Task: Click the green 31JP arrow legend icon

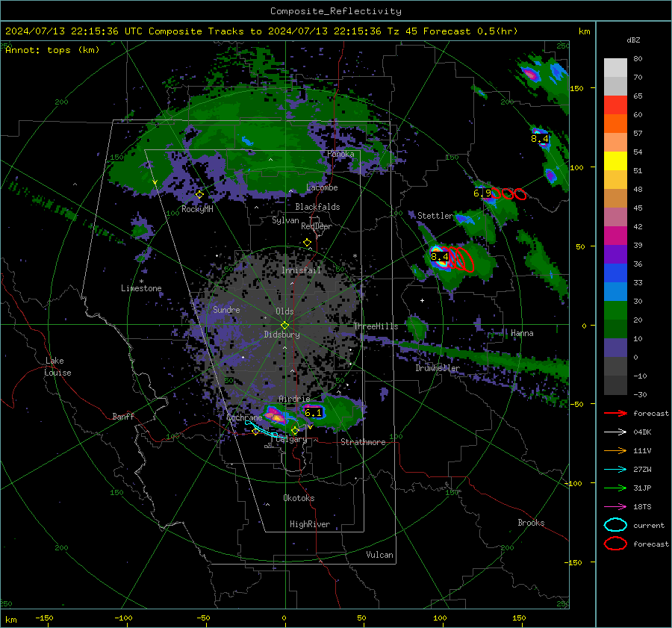Action: pyautogui.click(x=615, y=488)
